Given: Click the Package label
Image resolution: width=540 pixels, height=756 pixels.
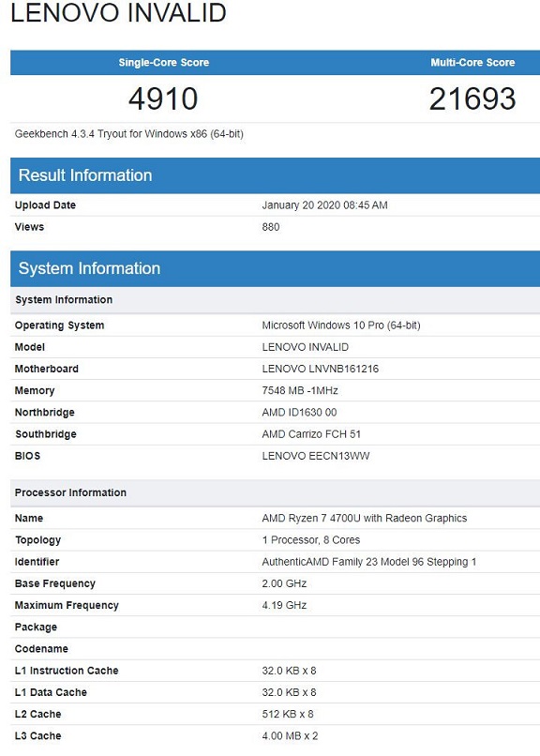Looking at the screenshot, I should (37, 627).
